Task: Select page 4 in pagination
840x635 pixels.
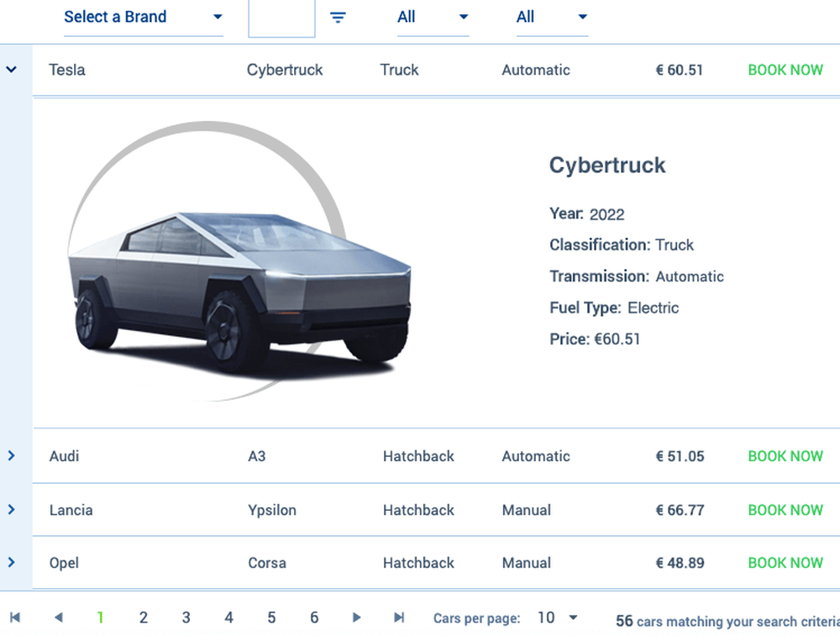Action: [x=228, y=617]
